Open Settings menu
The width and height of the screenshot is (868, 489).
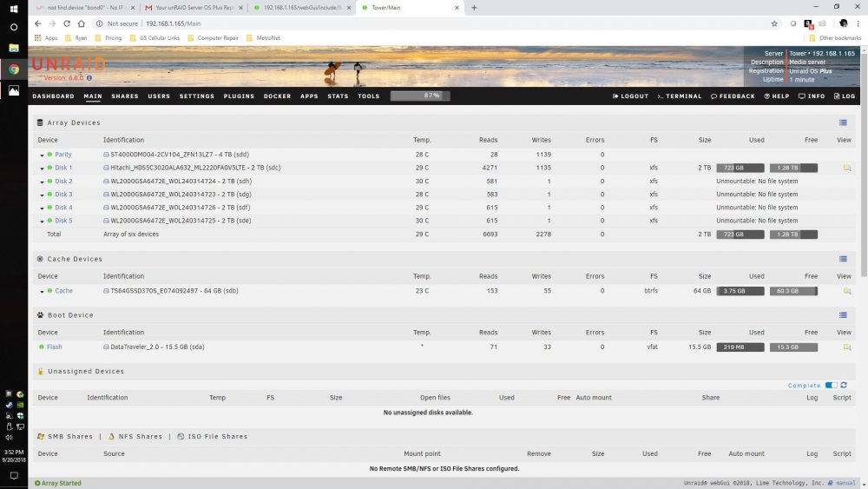(196, 96)
